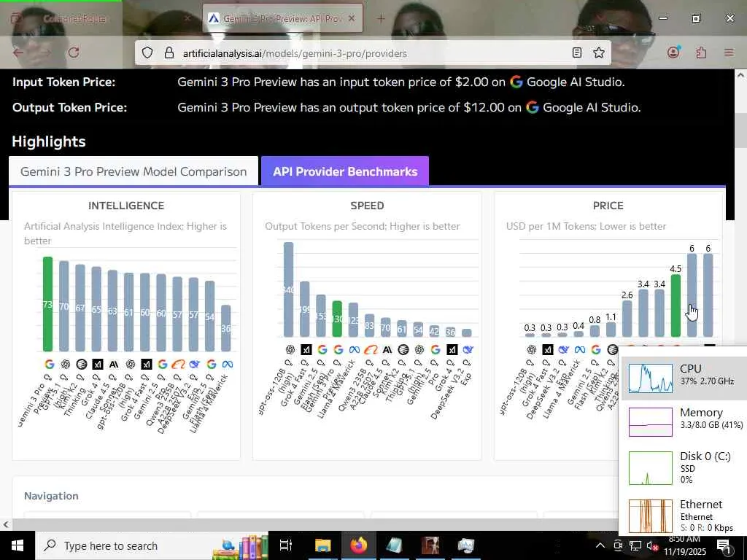Click the Alibaba Qwen logo in the Intelligence chart
The width and height of the screenshot is (747, 560).
tap(178, 365)
